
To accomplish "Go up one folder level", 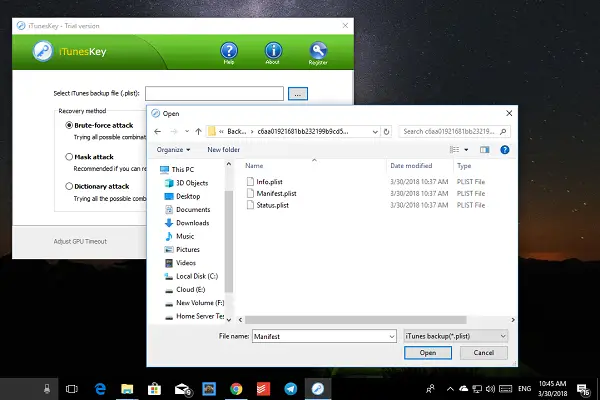I will (x=198, y=132).
